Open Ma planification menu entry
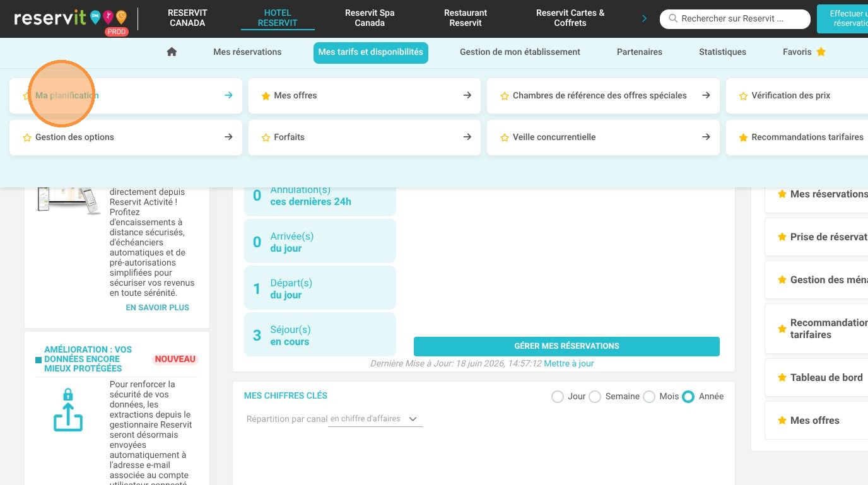This screenshot has width=868, height=485. point(126,96)
